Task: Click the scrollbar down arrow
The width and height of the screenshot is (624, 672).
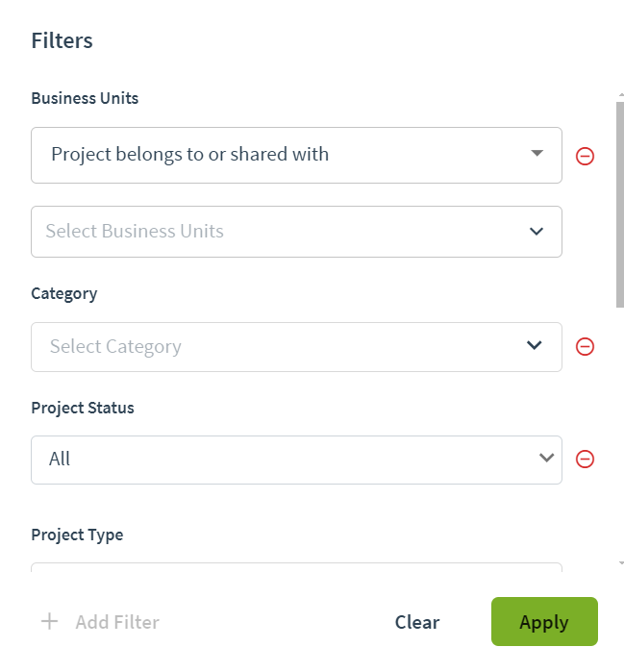Action: click(x=621, y=563)
